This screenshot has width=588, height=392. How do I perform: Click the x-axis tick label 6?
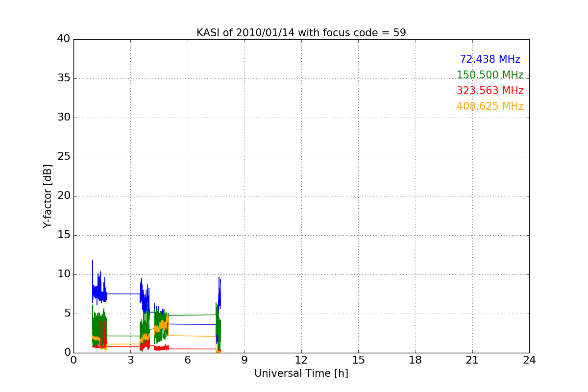pyautogui.click(x=188, y=360)
